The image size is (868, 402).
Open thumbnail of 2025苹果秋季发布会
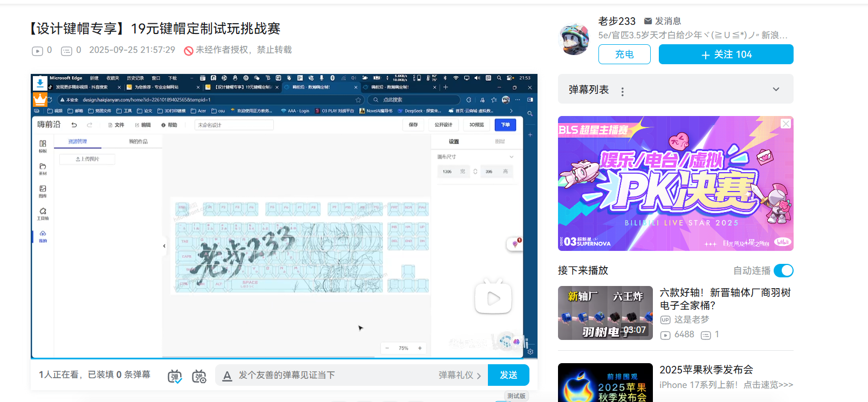pyautogui.click(x=605, y=383)
